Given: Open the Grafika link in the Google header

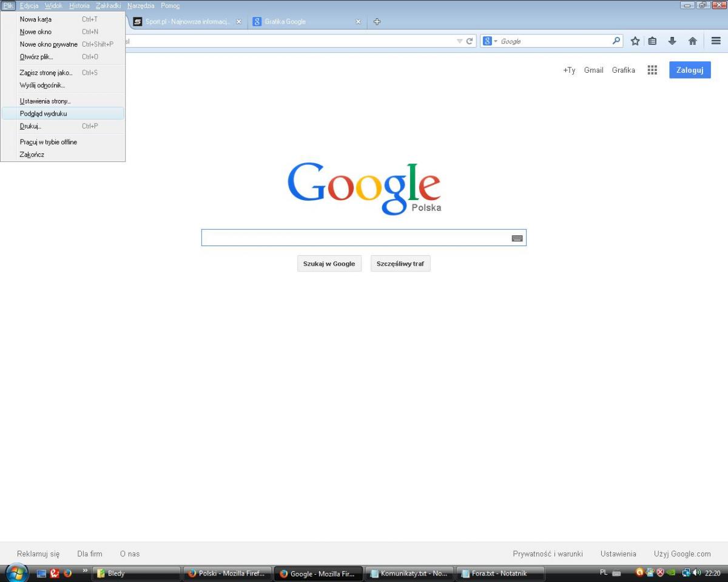Looking at the screenshot, I should [624, 70].
